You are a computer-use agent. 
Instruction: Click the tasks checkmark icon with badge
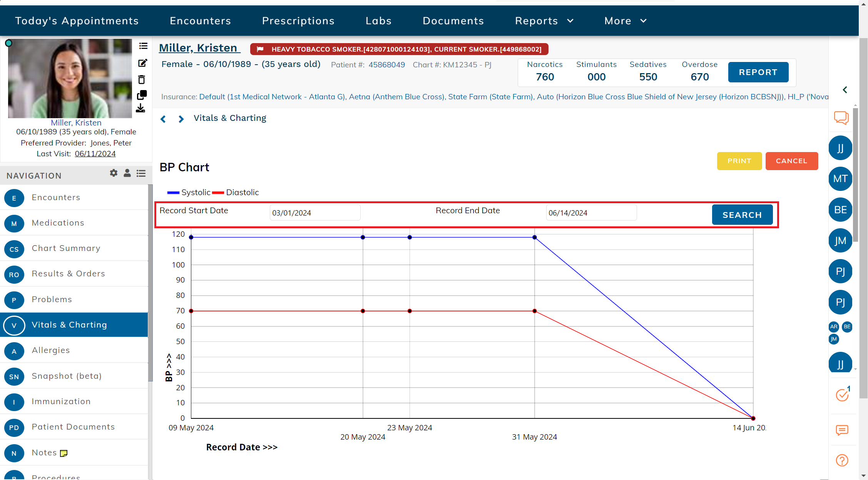842,395
